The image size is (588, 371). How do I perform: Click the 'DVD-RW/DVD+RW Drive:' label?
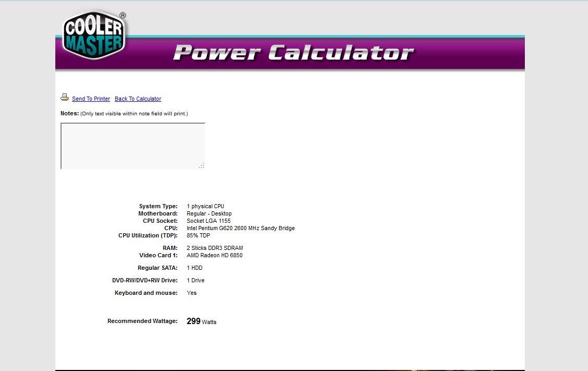pyautogui.click(x=145, y=281)
